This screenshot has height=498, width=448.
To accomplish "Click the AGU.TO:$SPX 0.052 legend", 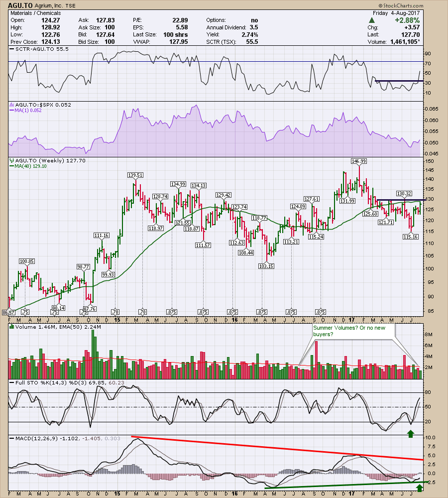I will coord(40,105).
